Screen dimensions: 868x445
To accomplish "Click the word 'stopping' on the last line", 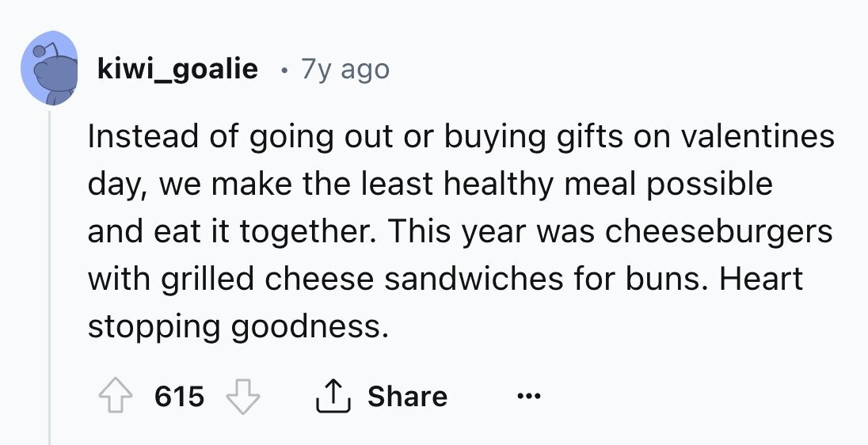I will (154, 327).
